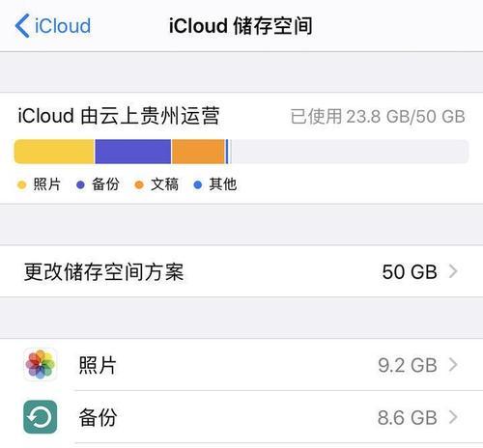483x448 pixels.
Task: Open the 照片 storage row
Action: [x=241, y=365]
